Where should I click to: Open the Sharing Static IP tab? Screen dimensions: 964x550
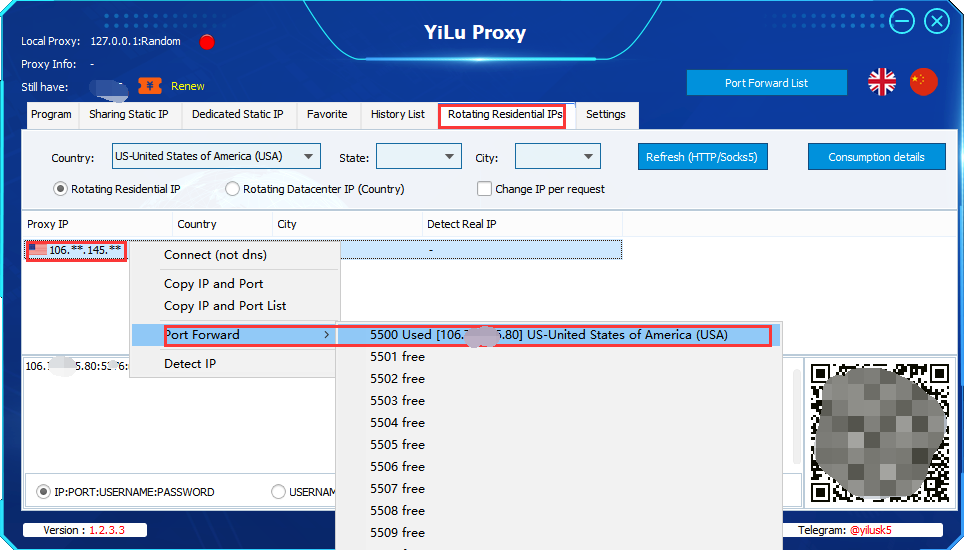pos(128,114)
